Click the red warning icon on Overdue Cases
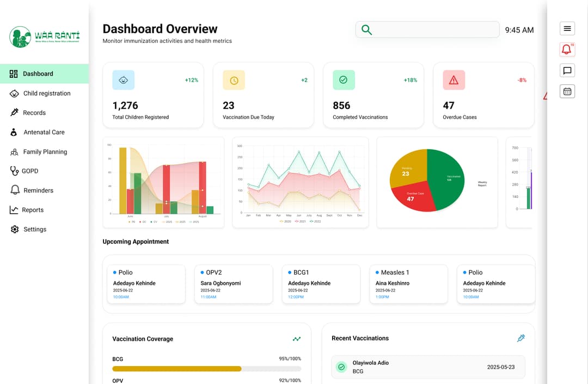This screenshot has height=384, width=588. tap(454, 80)
